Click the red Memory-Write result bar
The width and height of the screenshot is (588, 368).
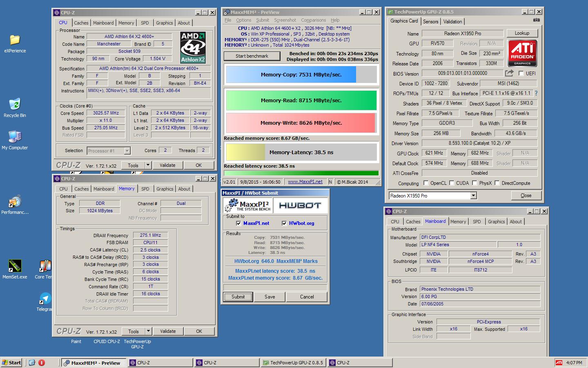pyautogui.click(x=301, y=123)
